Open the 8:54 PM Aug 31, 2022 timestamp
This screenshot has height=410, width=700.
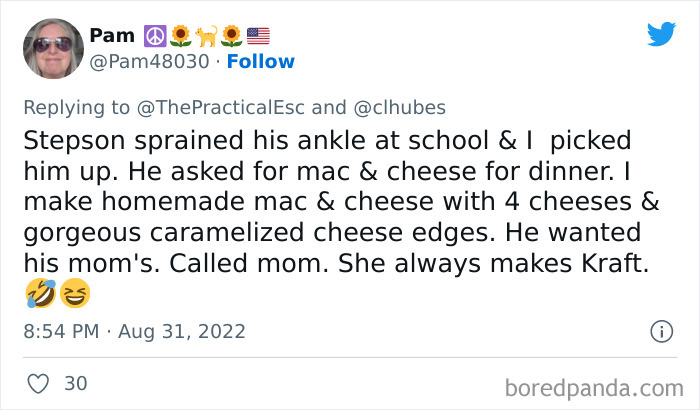pos(135,331)
